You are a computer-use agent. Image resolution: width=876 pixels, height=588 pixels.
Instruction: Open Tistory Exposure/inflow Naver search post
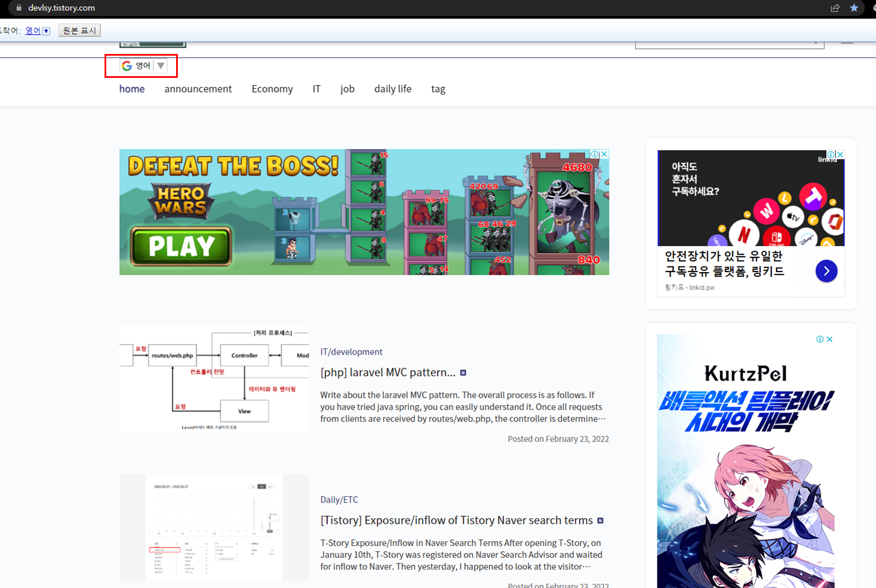(x=457, y=520)
